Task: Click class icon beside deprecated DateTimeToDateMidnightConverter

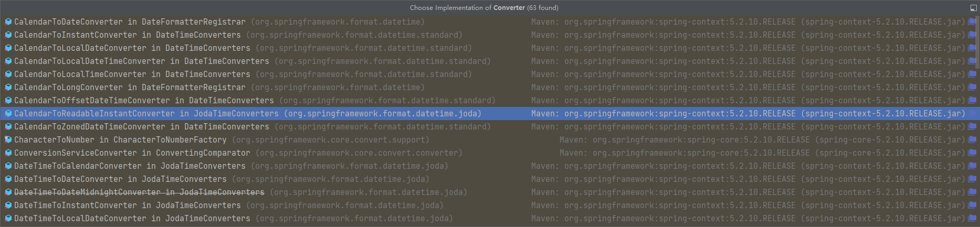Action: pyautogui.click(x=8, y=192)
